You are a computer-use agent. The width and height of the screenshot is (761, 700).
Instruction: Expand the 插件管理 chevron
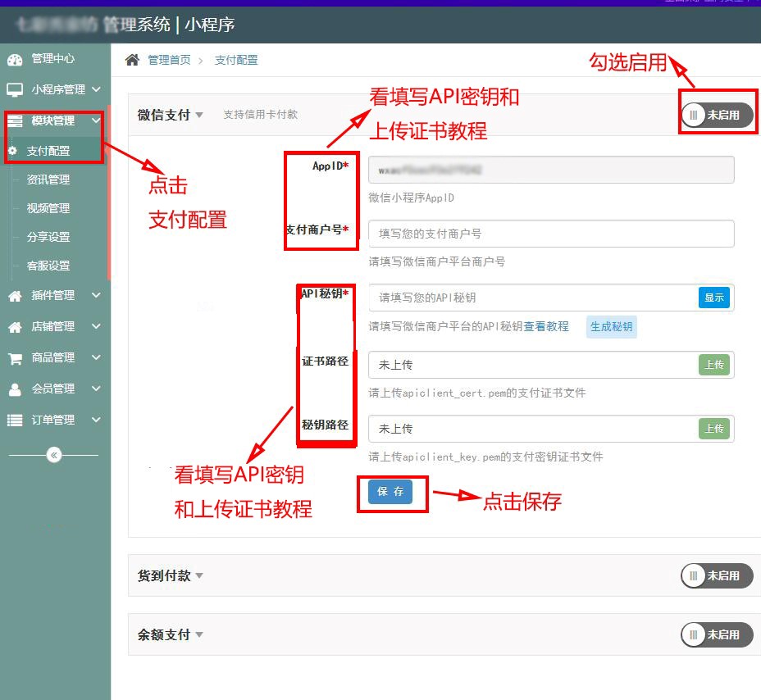coord(96,295)
